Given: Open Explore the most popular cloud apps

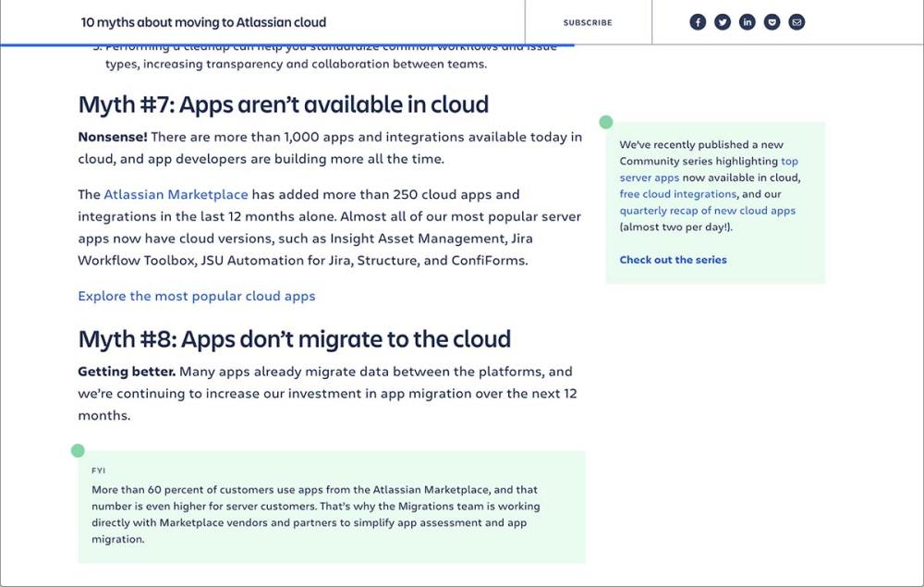Looking at the screenshot, I should (196, 296).
